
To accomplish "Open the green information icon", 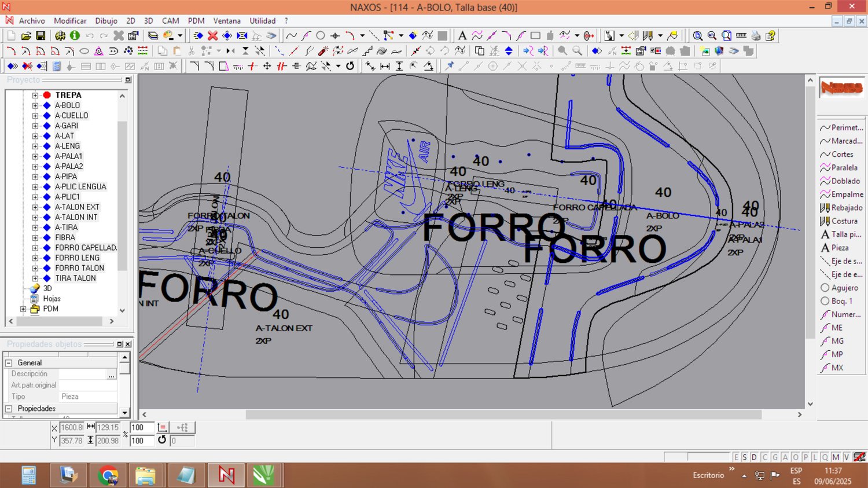I will click(75, 36).
